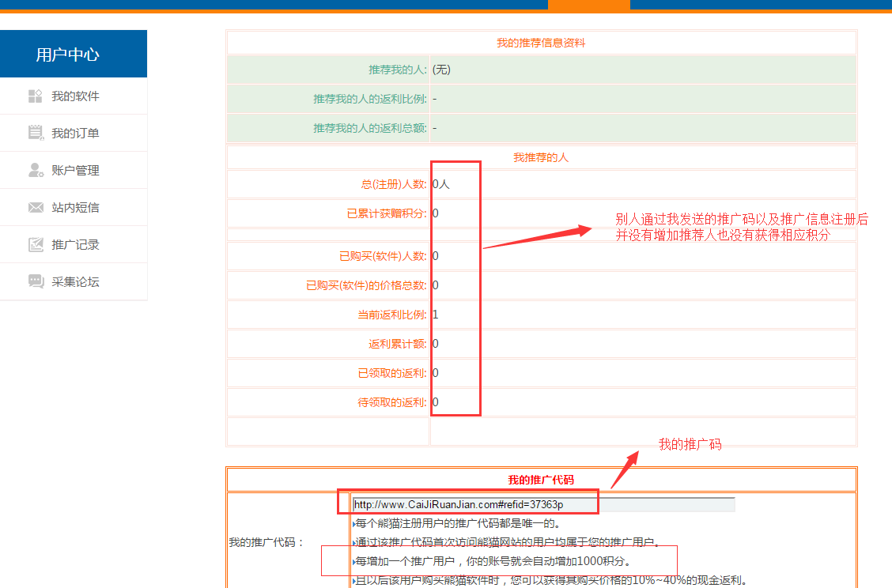Go to 账户管理 page
This screenshot has height=588, width=892.
click(74, 170)
